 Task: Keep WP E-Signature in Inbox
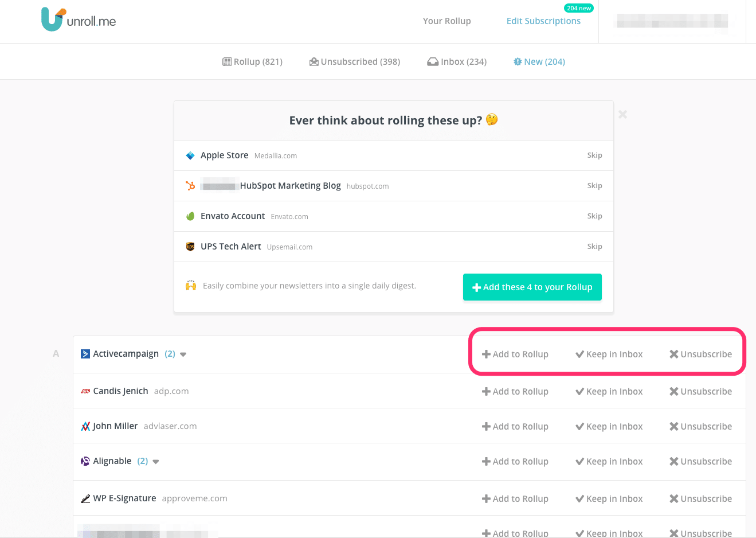coord(609,499)
